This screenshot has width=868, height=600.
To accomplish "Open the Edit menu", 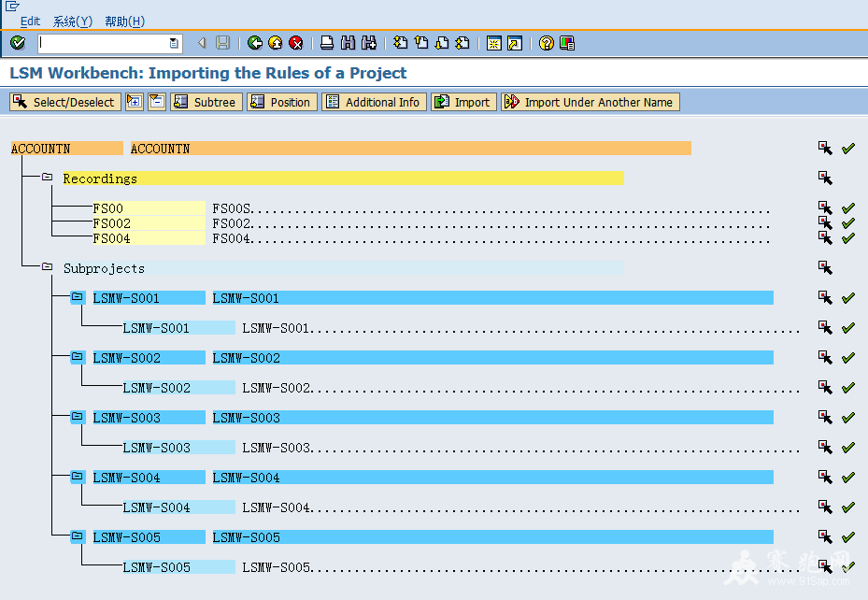I will (x=30, y=21).
